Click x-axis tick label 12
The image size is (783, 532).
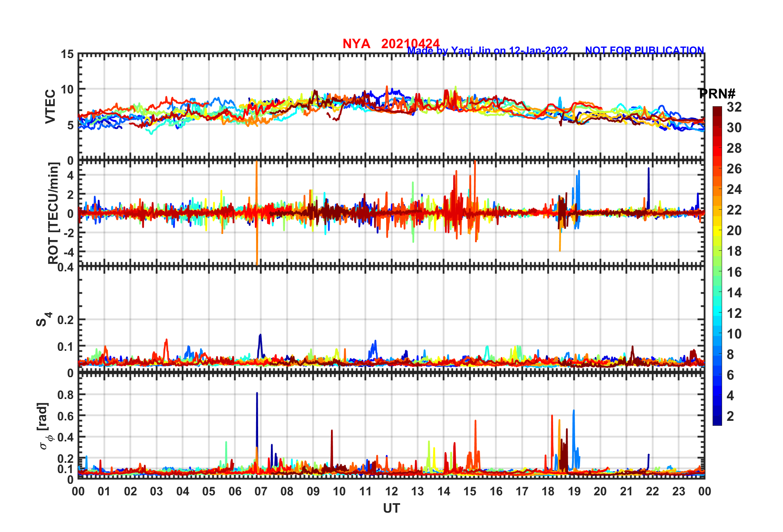(391, 491)
